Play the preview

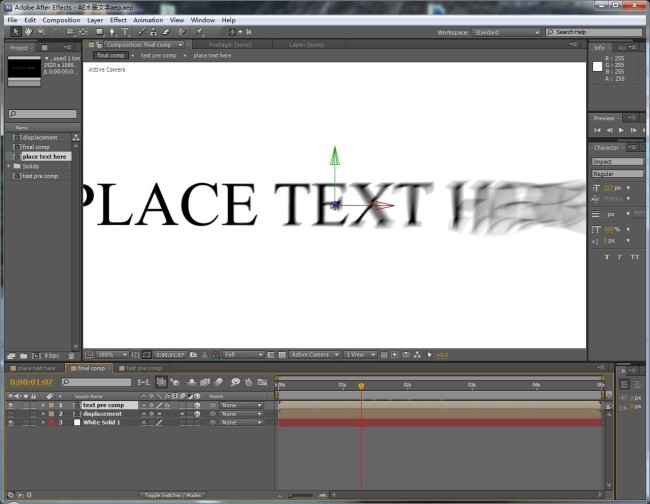(621, 130)
